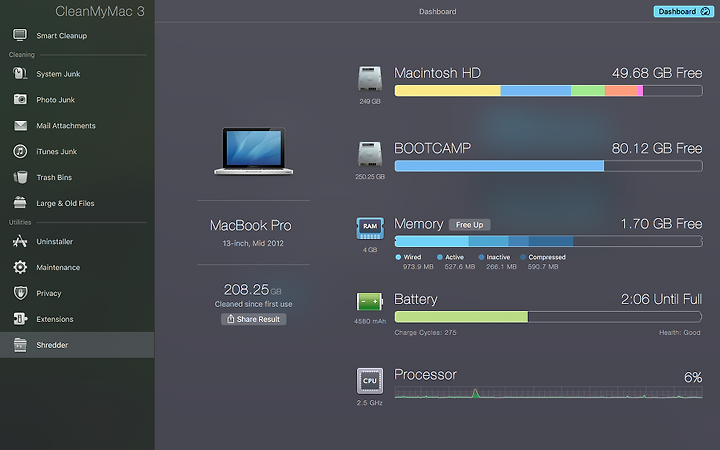Click the Macintosh HD title
This screenshot has height=450, width=720.
point(437,73)
